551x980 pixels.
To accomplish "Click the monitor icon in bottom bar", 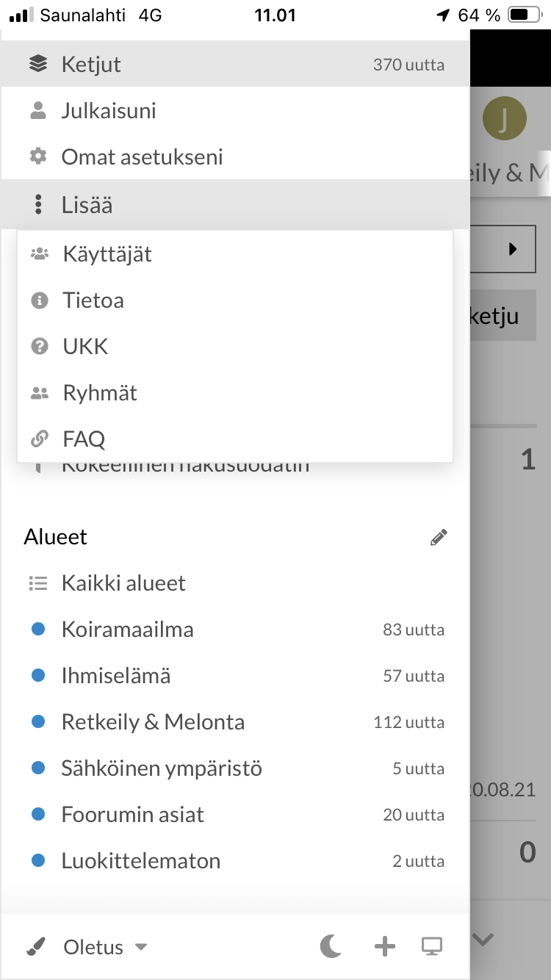I will [432, 947].
